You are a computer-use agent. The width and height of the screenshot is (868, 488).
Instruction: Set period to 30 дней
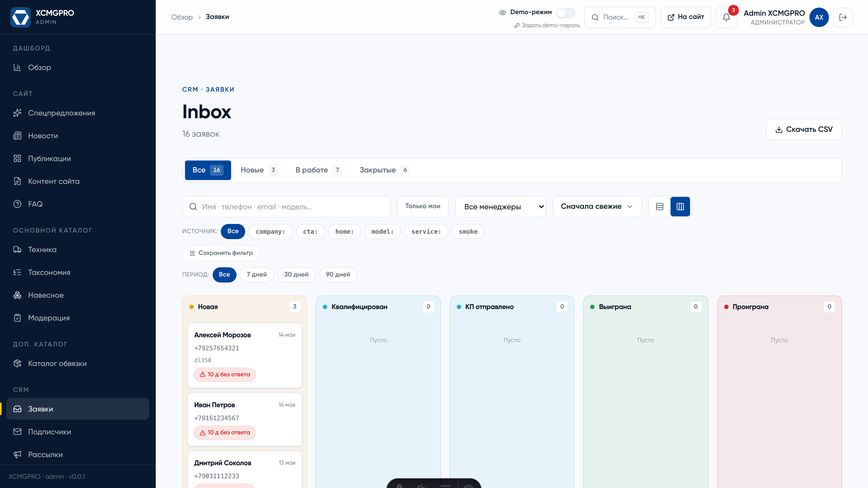click(296, 274)
